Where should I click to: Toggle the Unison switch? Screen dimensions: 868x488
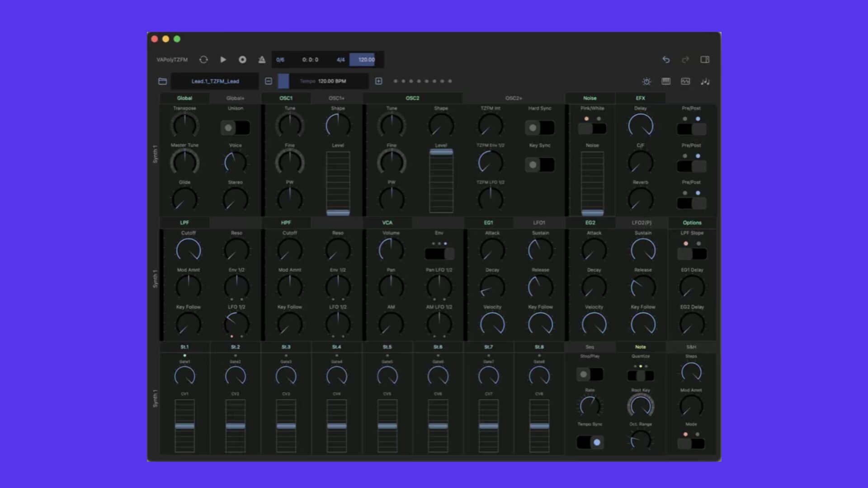coord(235,128)
